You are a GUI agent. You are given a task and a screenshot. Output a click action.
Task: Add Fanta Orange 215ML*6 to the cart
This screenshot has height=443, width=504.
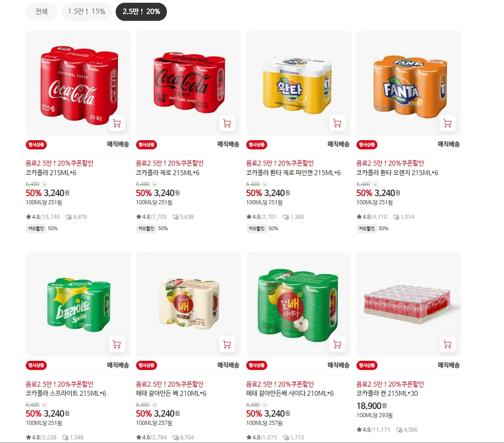(x=447, y=123)
